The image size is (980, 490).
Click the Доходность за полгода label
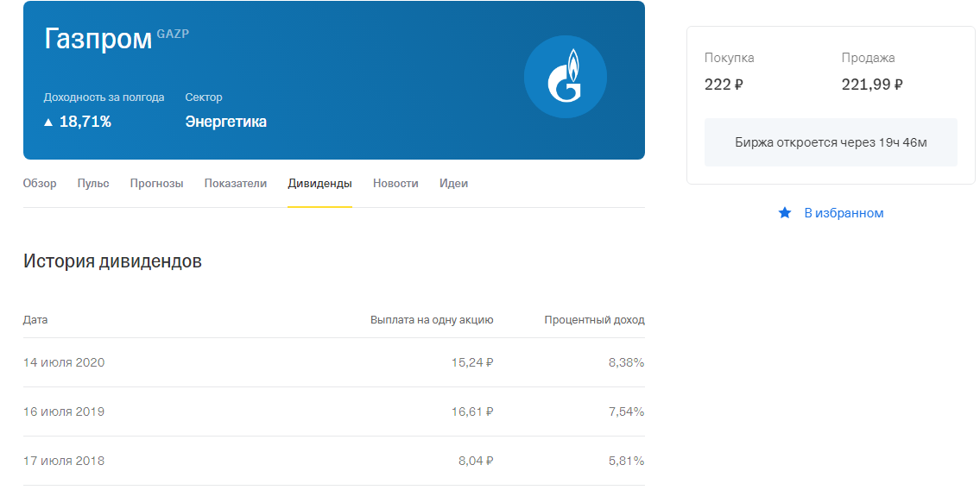click(x=104, y=97)
